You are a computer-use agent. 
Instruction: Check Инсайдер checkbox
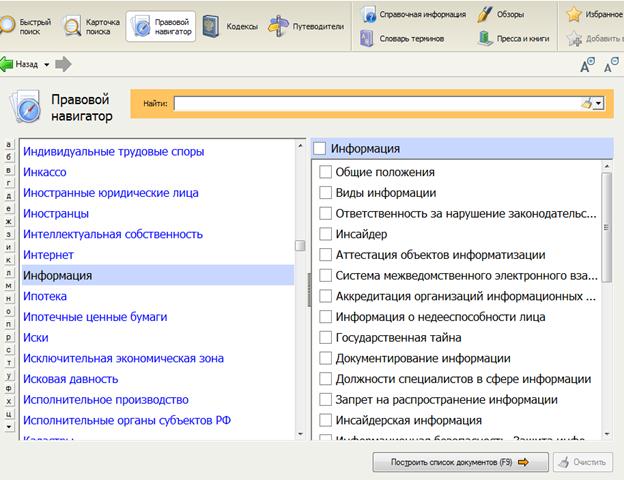pyautogui.click(x=325, y=234)
